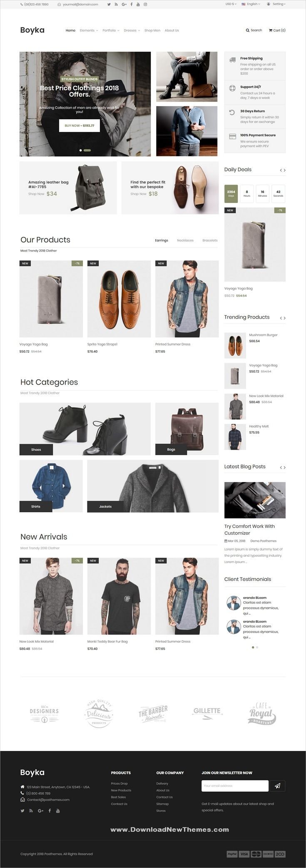
Task: Click the BUY NOW – $193.77 button
Action: (80, 125)
